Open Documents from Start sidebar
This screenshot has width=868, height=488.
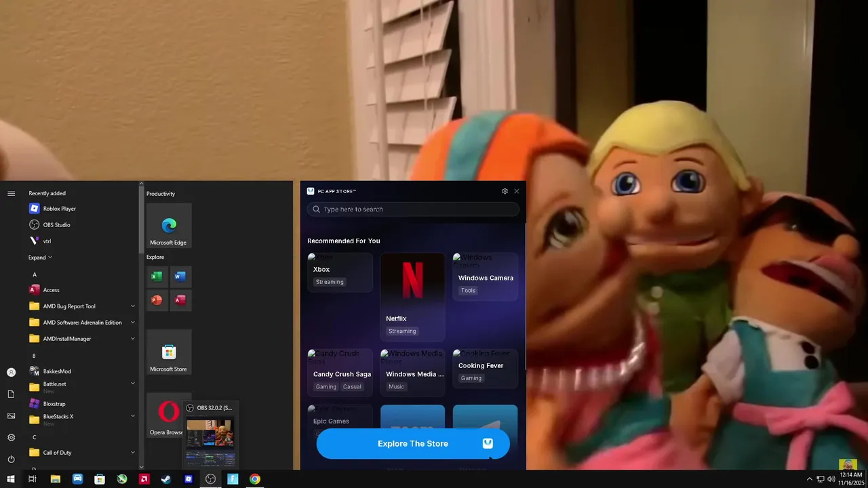11,394
